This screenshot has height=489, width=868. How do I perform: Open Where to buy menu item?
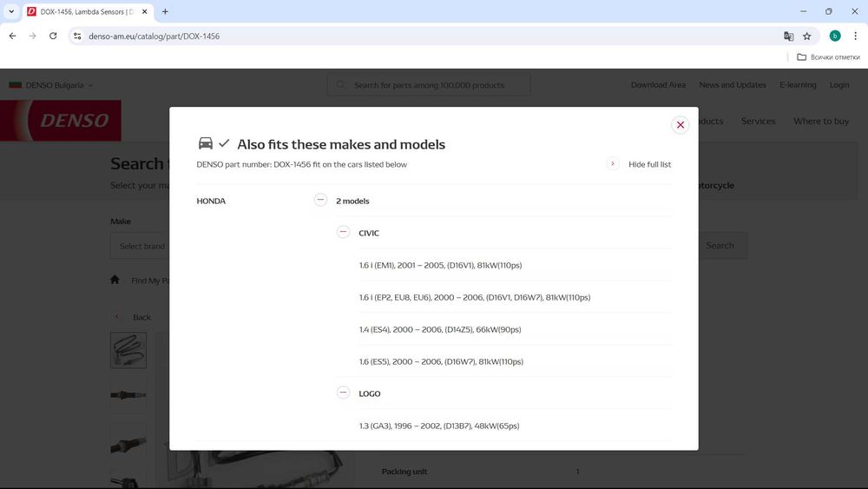[x=821, y=122]
